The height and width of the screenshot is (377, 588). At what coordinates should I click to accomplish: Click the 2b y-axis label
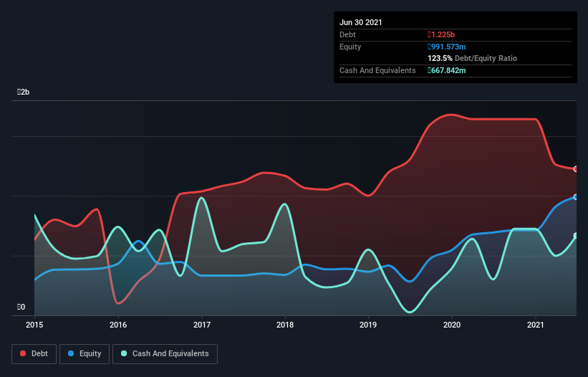coord(23,92)
